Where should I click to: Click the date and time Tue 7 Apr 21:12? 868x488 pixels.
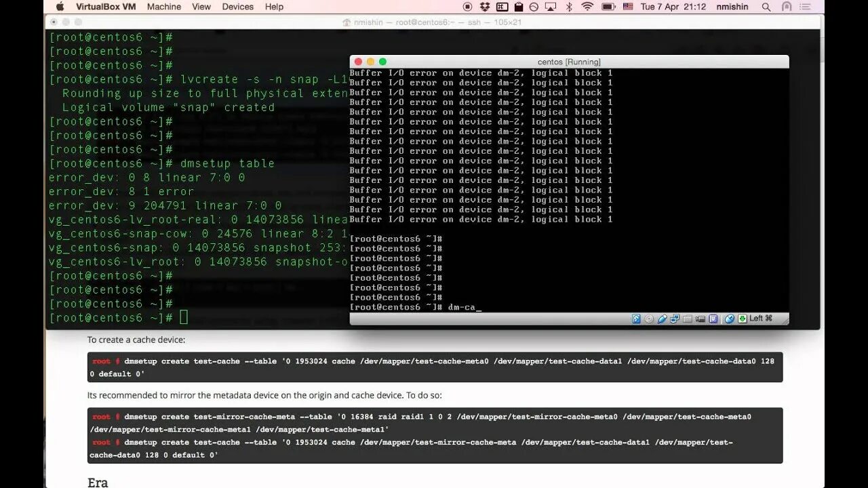pos(673,7)
